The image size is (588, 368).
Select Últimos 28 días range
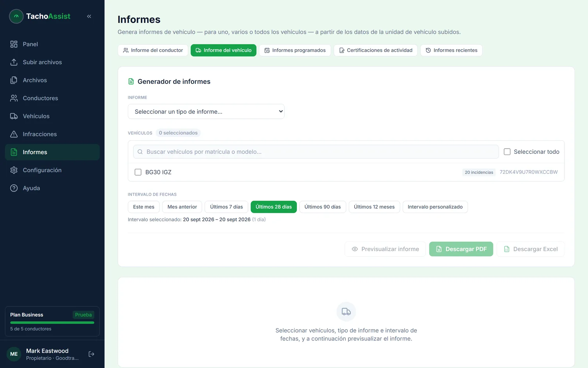274,207
